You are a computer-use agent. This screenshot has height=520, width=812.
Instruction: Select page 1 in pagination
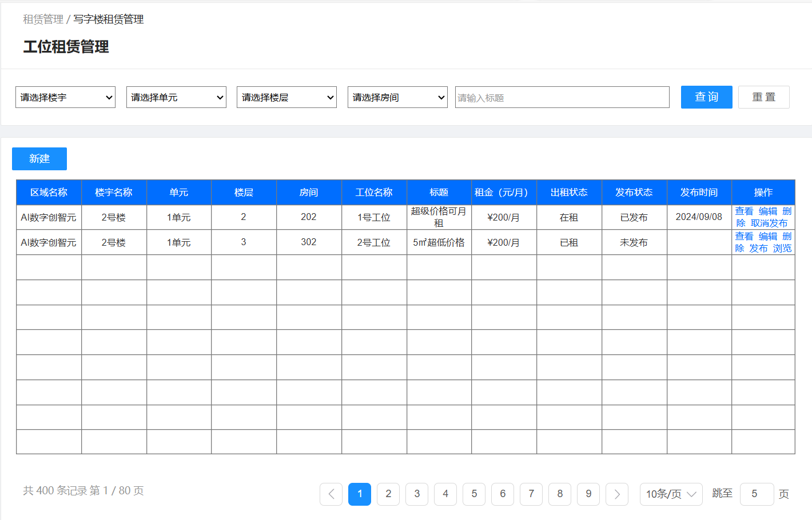(360, 494)
